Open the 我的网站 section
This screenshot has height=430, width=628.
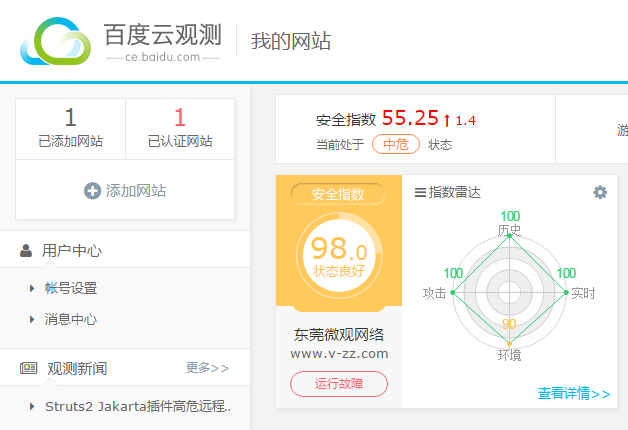291,41
